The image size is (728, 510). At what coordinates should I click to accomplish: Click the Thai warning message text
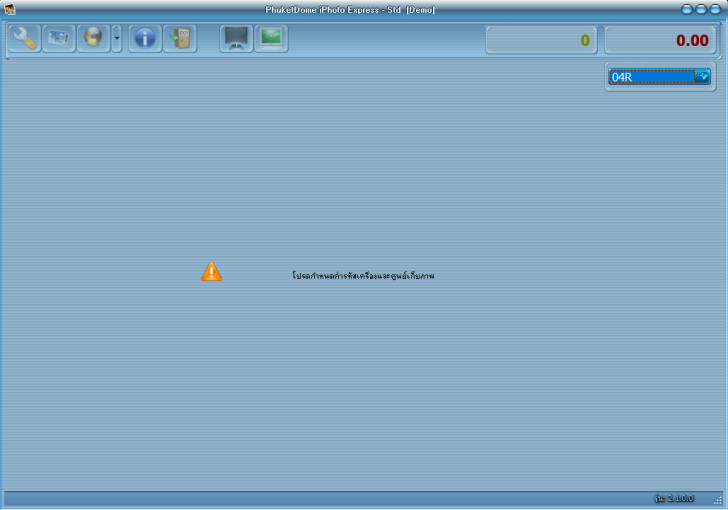(363, 276)
